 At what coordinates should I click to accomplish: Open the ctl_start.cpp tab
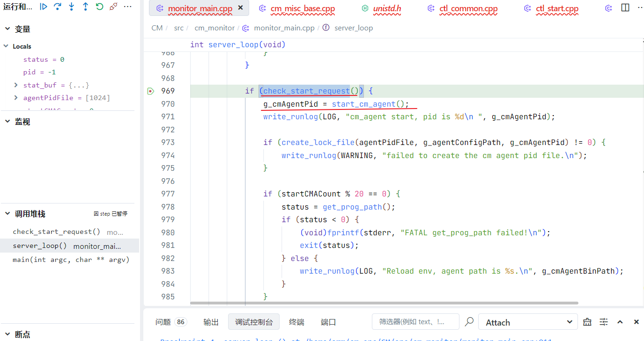pyautogui.click(x=557, y=8)
